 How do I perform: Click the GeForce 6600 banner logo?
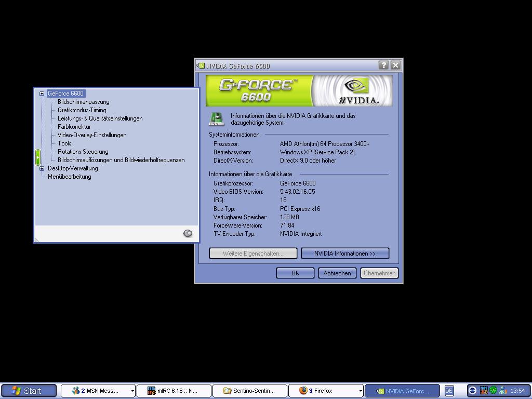point(258,90)
